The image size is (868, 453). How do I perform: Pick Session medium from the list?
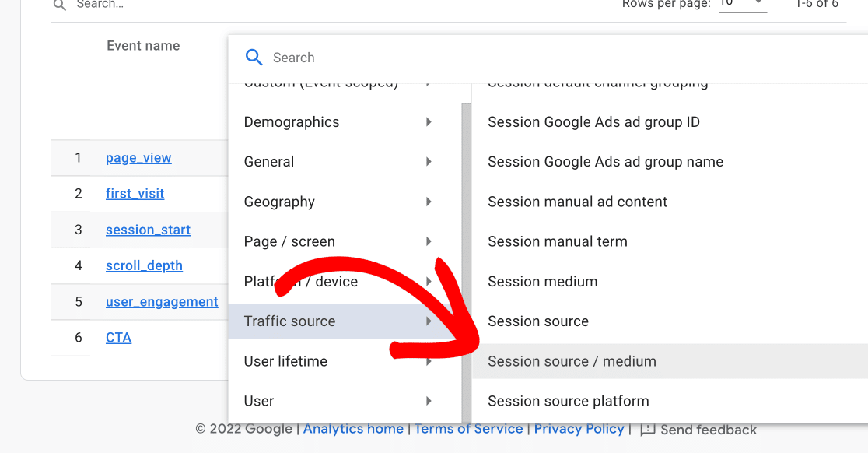tap(542, 282)
